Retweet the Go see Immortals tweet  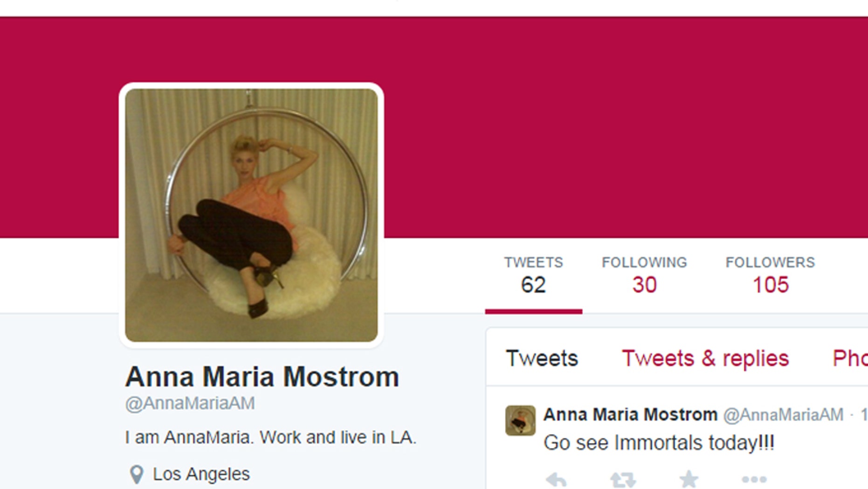point(623,480)
